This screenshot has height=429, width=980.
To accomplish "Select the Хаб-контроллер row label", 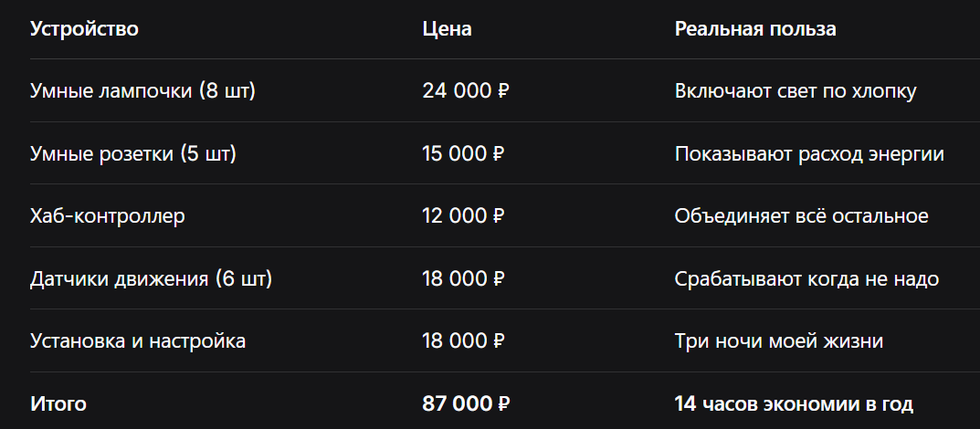I will 108,216.
